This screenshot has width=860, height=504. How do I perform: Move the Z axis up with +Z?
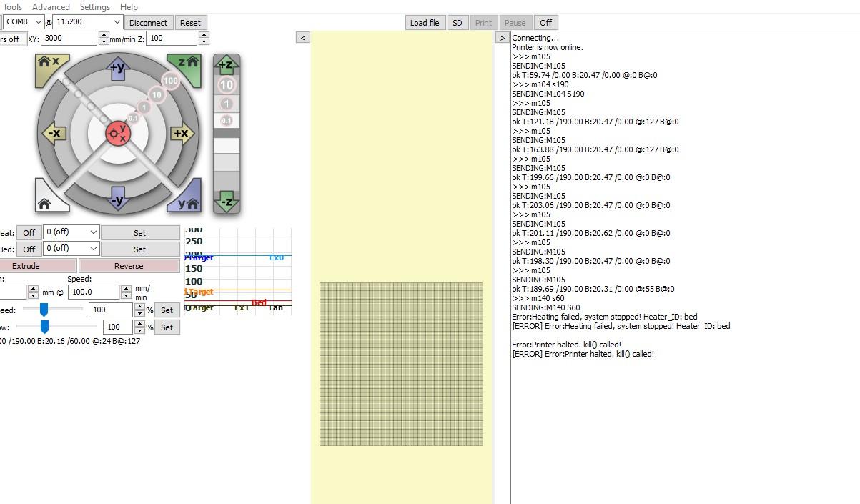(x=226, y=65)
